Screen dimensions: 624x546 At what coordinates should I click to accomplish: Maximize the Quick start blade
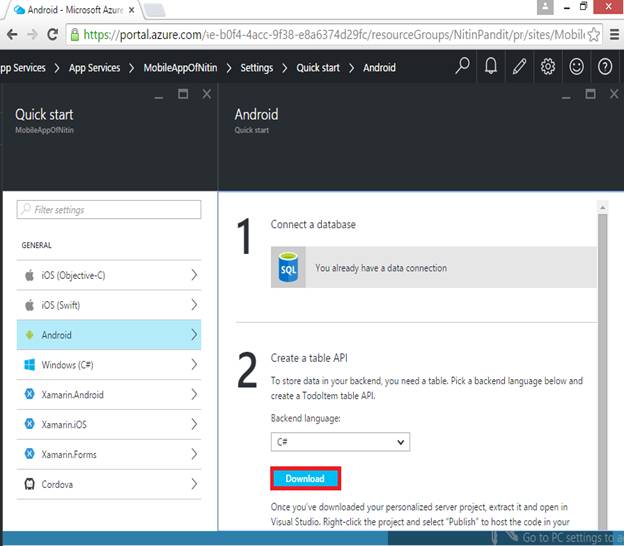coord(183,94)
